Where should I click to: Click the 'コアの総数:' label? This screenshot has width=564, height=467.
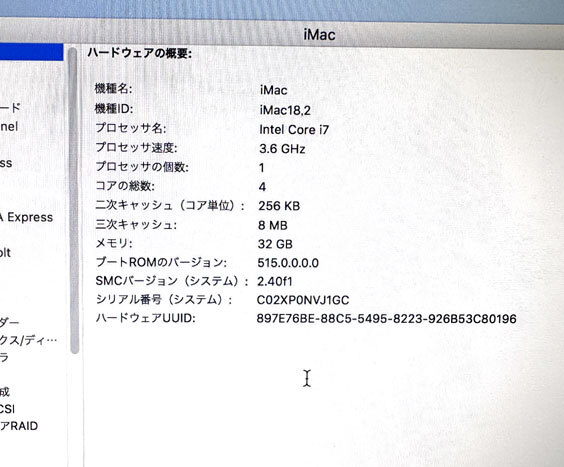click(x=125, y=186)
